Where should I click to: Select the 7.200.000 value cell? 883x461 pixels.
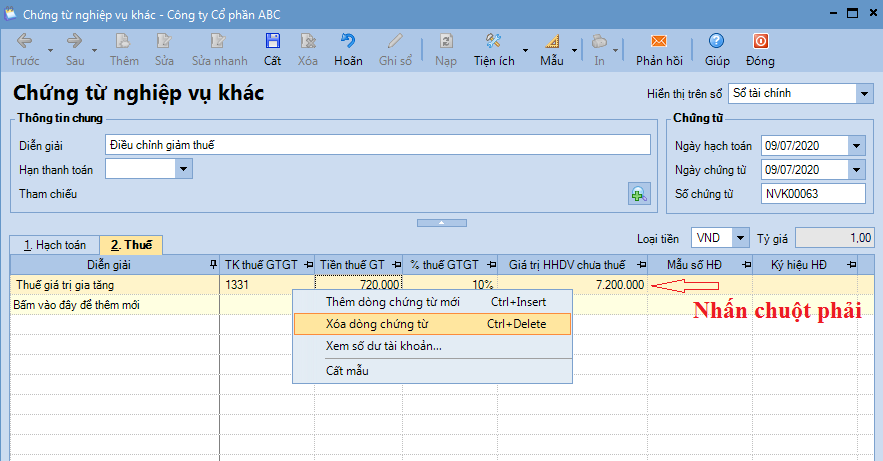pos(573,285)
